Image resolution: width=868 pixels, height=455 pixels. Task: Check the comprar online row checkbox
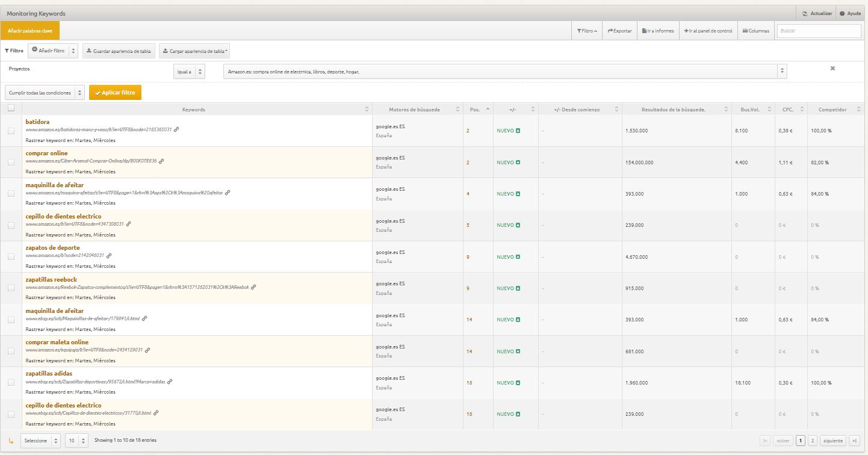(11, 162)
